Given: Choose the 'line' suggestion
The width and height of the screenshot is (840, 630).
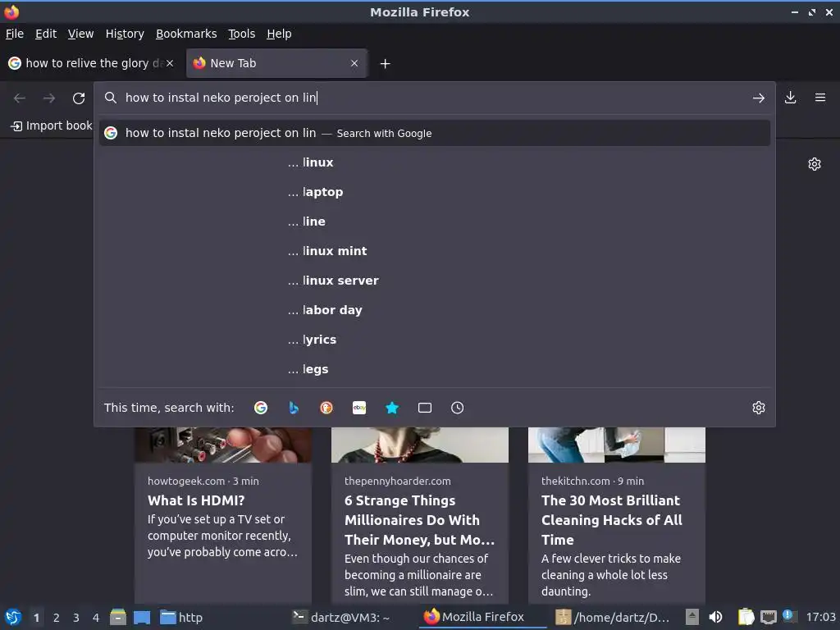Looking at the screenshot, I should [435, 221].
